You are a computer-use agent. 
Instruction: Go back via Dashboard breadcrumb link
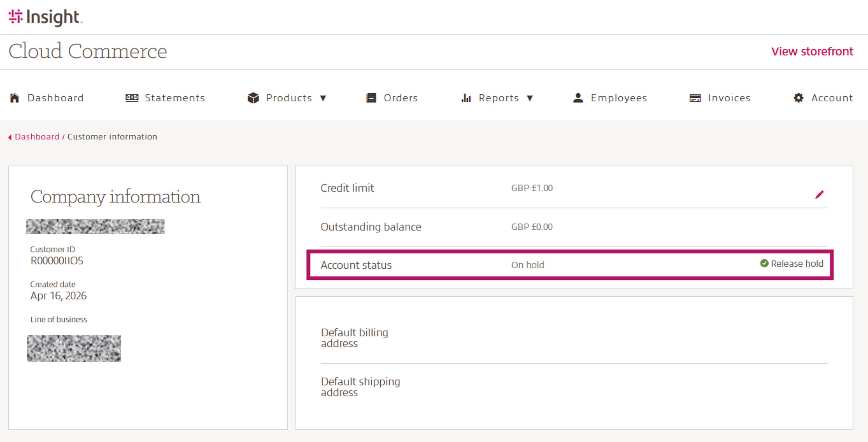37,136
